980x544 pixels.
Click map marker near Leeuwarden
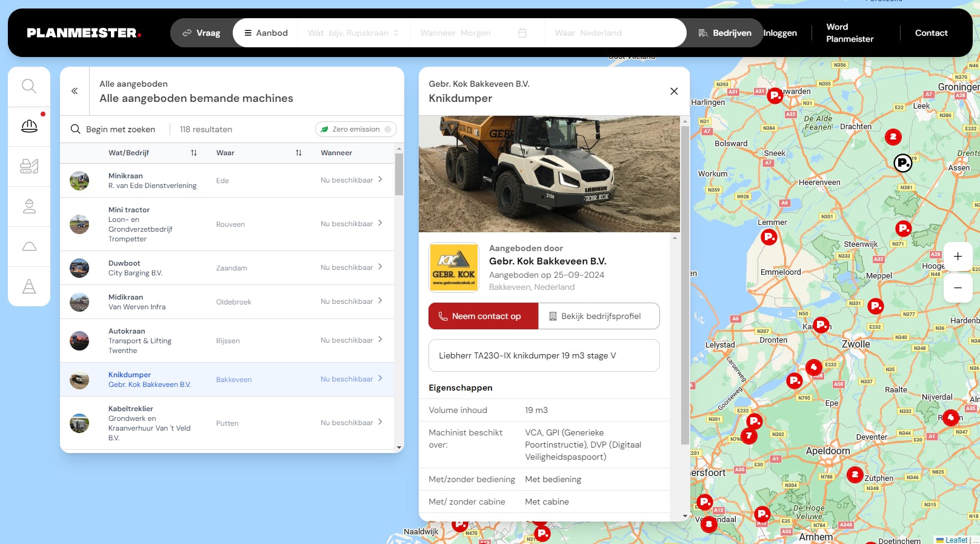point(775,95)
